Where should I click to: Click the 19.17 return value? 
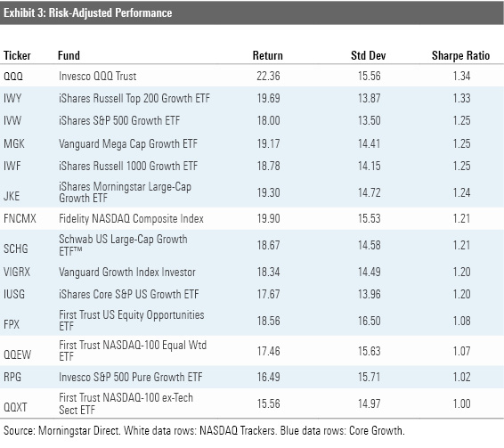point(268,143)
